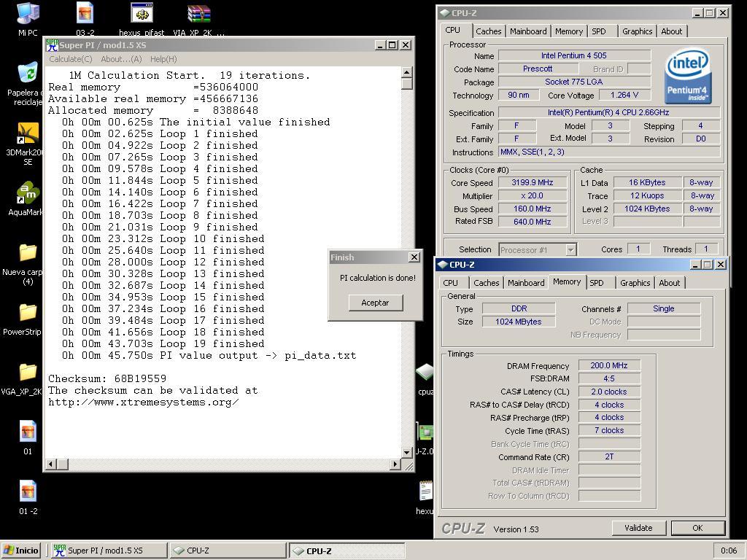Expand the Processor #1 selection dropdown
Image resolution: width=747 pixels, height=560 pixels.
click(570, 249)
